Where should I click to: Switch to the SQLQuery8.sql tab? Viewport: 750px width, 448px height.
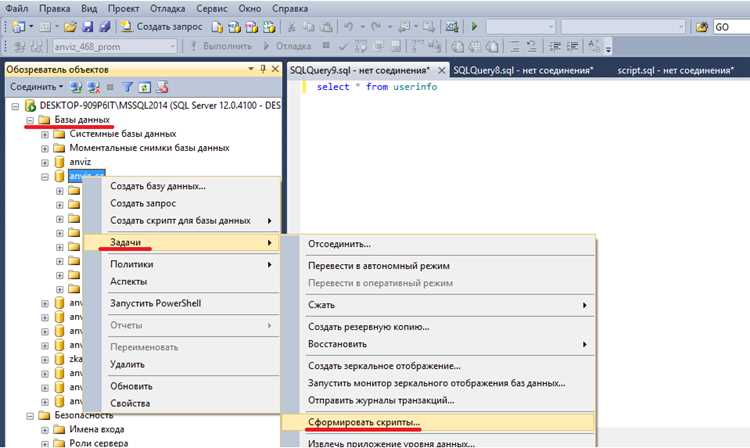[524, 70]
